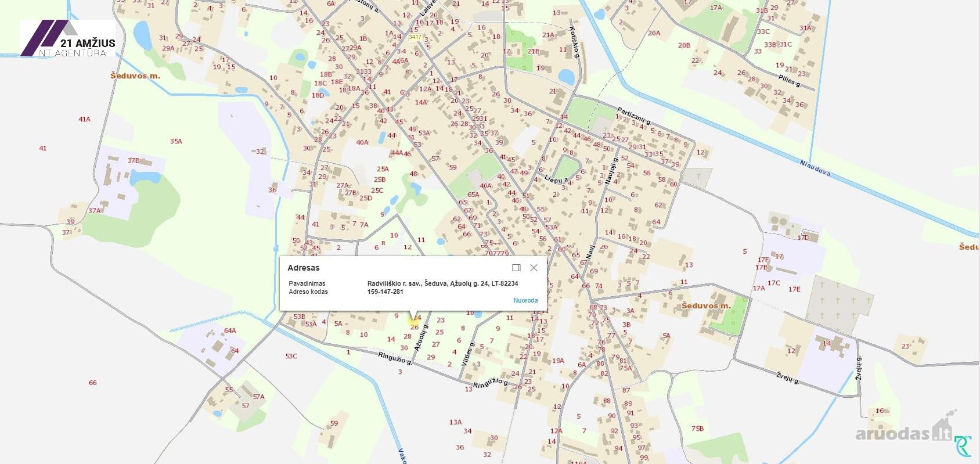Image resolution: width=980 pixels, height=464 pixels.
Task: Close the Adresas popup window
Action: click(x=534, y=268)
